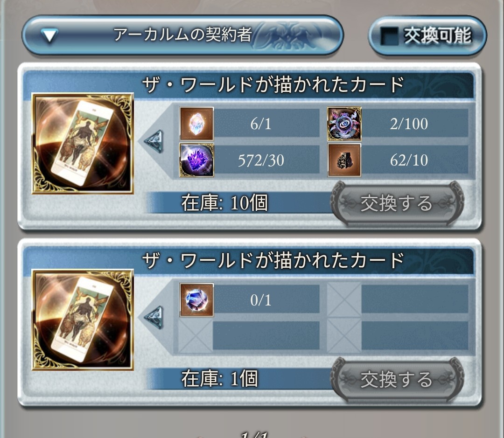Tap the dark fragment material icon showing 62/10
Screen dimensions: 504x438
pos(344,160)
